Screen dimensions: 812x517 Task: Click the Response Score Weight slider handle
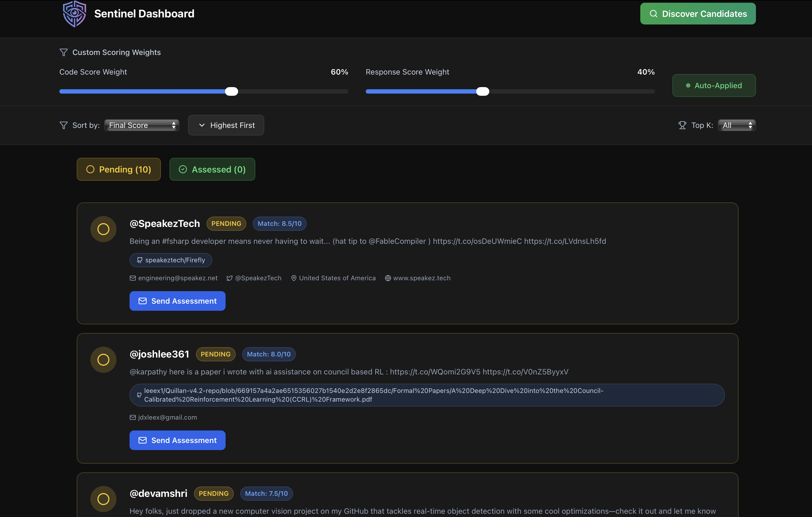point(482,91)
